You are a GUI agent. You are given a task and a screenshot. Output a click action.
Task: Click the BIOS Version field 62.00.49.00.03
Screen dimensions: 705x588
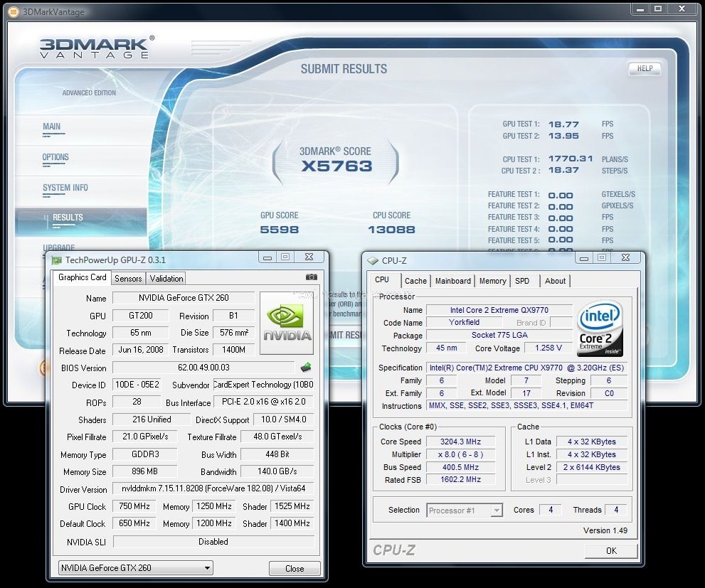click(203, 368)
